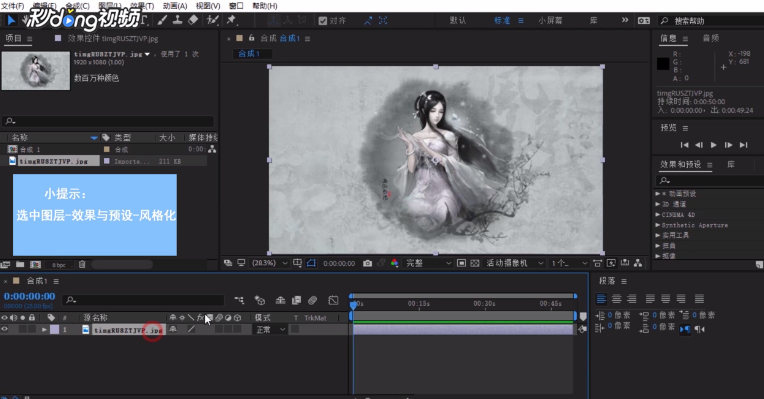Open the 文件(F) menu
Screen dimensions: 764x399
[13, 5]
